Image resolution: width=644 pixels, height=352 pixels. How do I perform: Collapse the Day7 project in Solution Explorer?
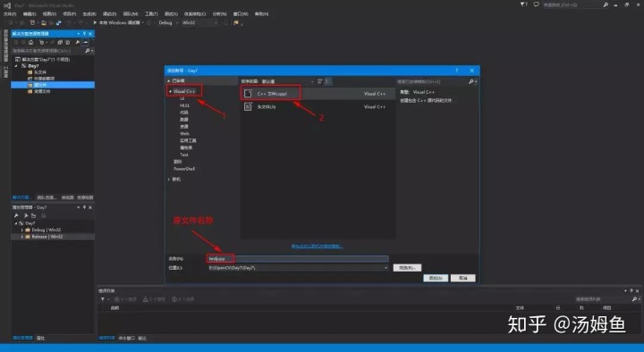pos(16,65)
